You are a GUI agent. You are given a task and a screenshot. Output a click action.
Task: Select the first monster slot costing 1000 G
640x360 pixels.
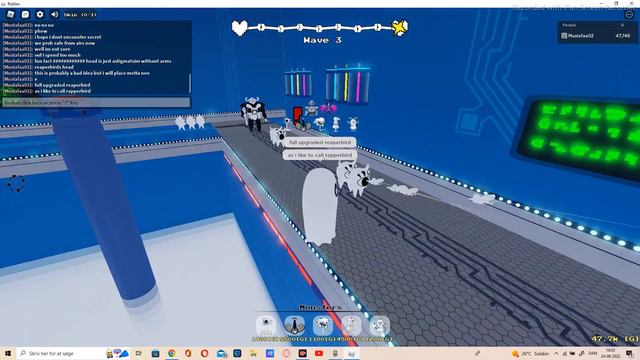point(266,326)
